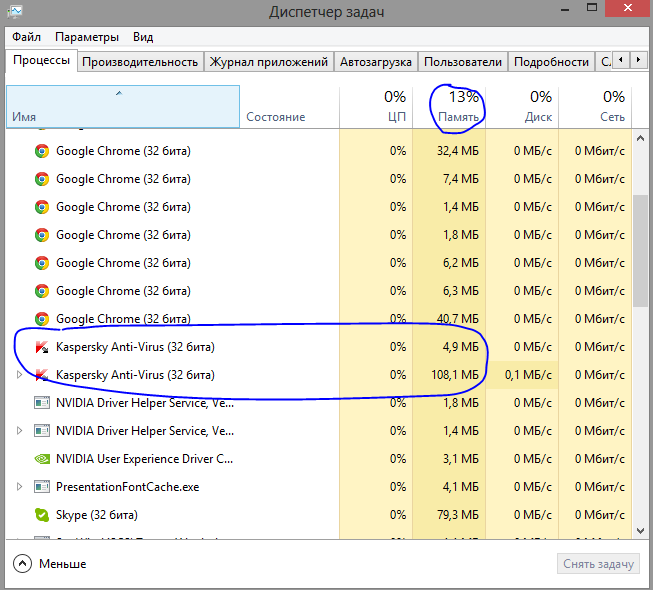Click Kaspersky icon in the 108,1 МБ row
The height and width of the screenshot is (590, 653).
pos(42,375)
